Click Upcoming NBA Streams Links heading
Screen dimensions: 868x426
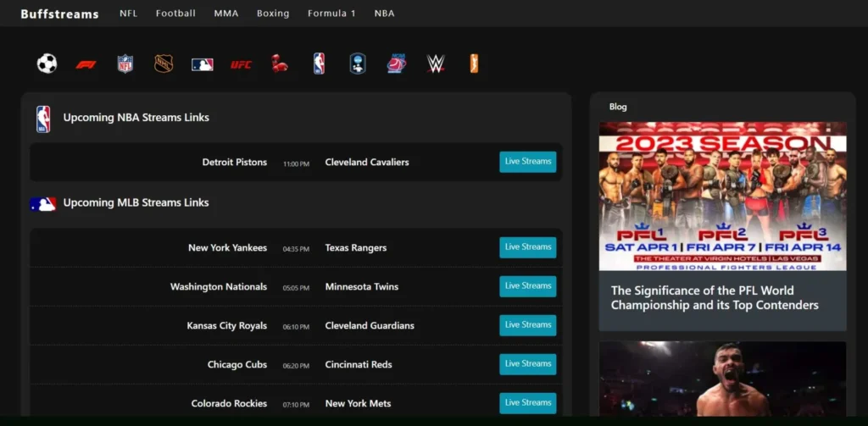[x=136, y=117]
